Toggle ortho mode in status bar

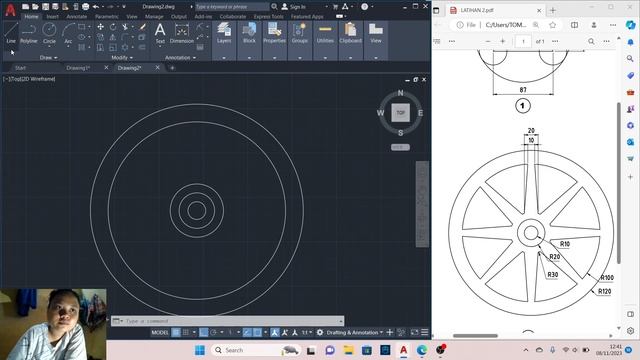click(x=204, y=332)
